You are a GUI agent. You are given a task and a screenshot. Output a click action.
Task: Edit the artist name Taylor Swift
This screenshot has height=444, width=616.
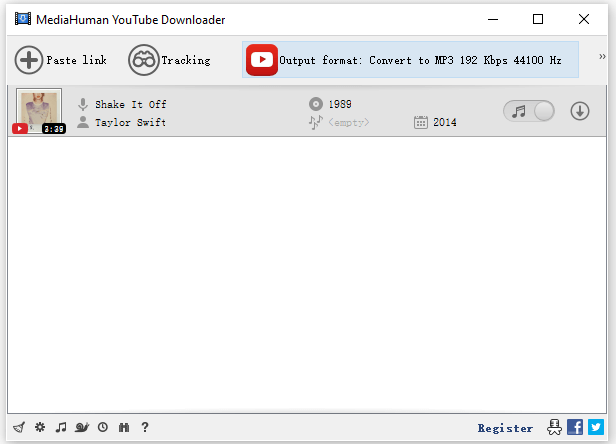[130, 123]
